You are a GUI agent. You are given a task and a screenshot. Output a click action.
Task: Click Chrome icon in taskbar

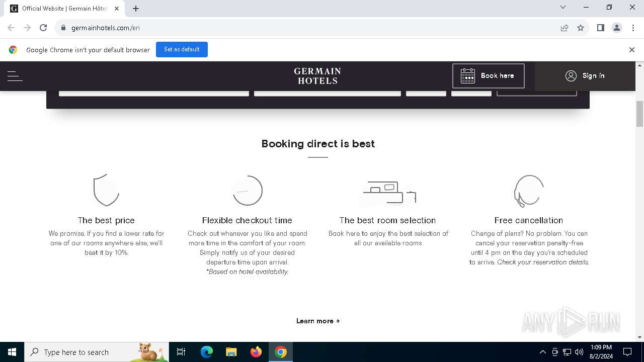[x=281, y=352]
